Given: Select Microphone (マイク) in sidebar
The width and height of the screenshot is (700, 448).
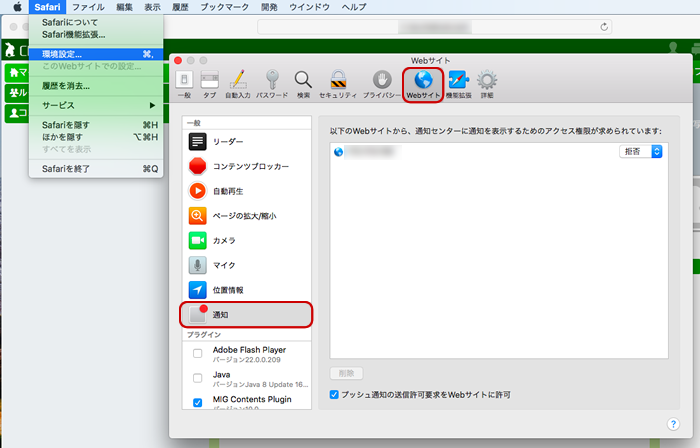Looking at the screenshot, I should pyautogui.click(x=247, y=265).
